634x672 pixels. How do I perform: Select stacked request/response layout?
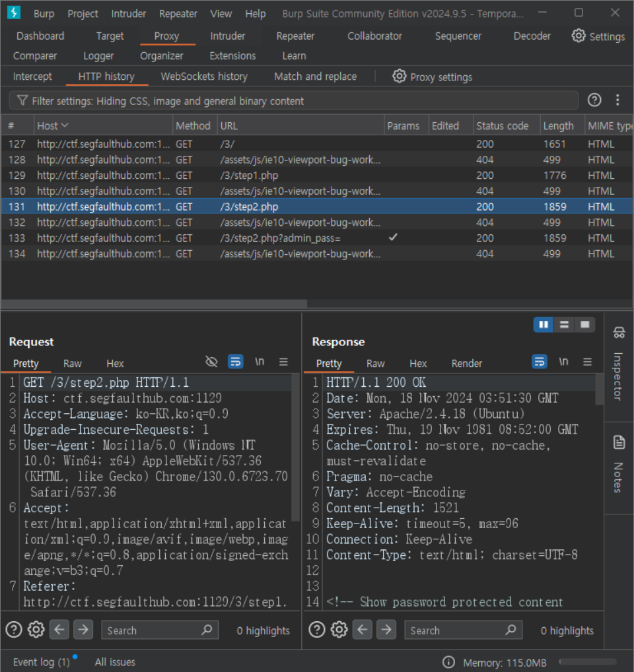[564, 324]
